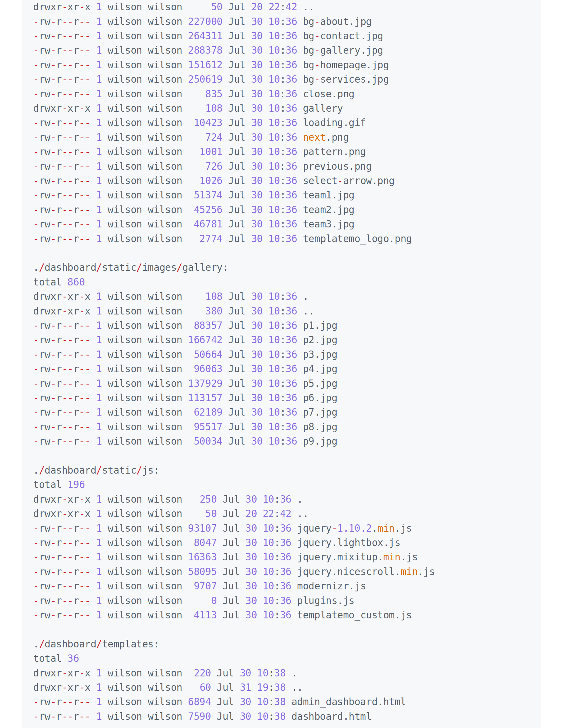The height and width of the screenshot is (728, 563).
Task: Select the bg-contact.jpg file name
Action: point(342,36)
